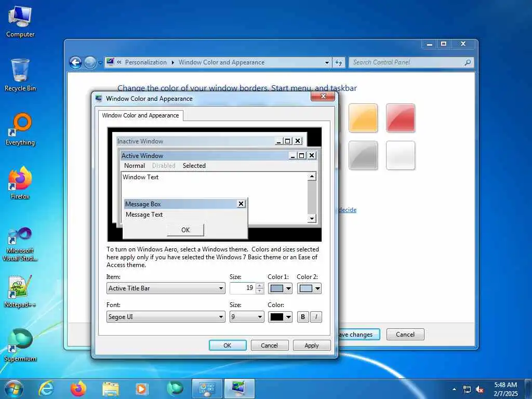532x399 pixels.
Task: Go back in the Control Panel window
Action: 76,62
